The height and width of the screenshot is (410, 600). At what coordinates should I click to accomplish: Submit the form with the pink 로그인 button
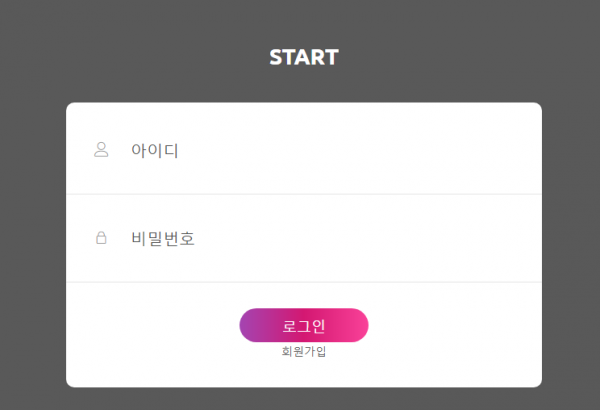[304, 325]
